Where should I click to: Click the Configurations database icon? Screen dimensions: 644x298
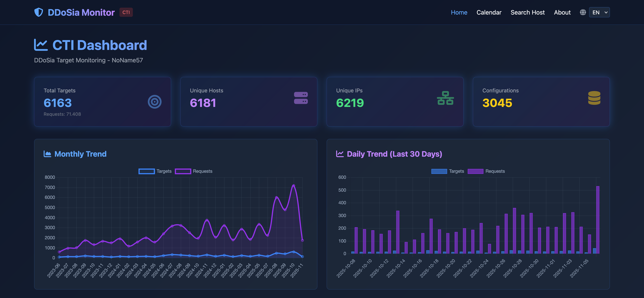point(594,98)
